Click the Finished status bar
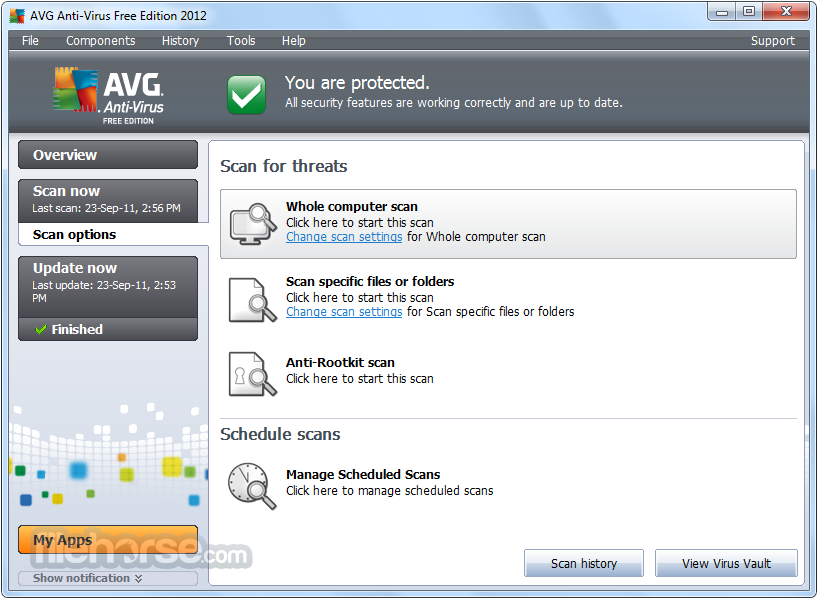The image size is (818, 599). click(x=108, y=330)
